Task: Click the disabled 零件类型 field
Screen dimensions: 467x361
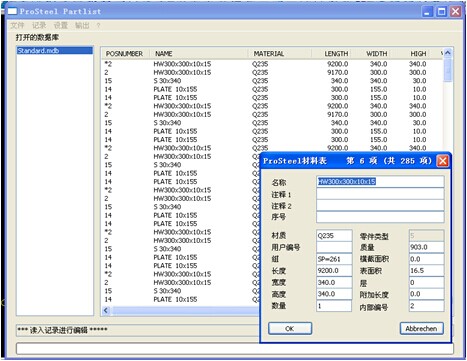Action: (426, 235)
